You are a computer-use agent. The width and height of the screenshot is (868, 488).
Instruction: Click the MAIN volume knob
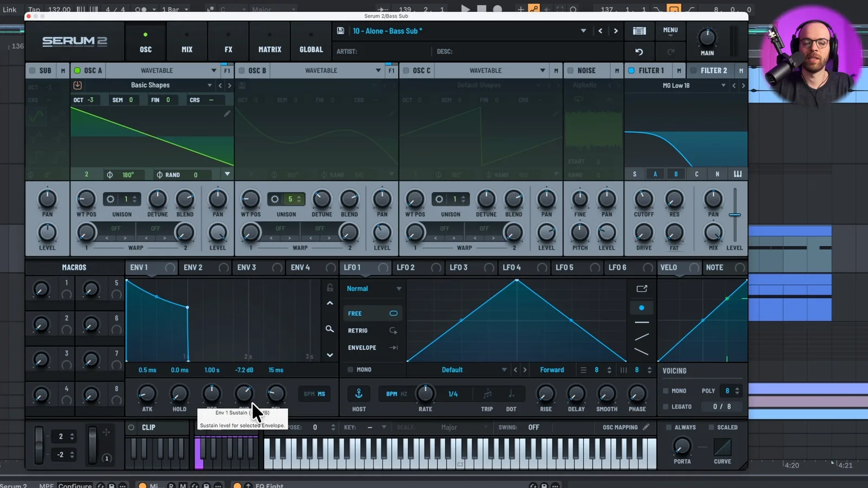707,37
